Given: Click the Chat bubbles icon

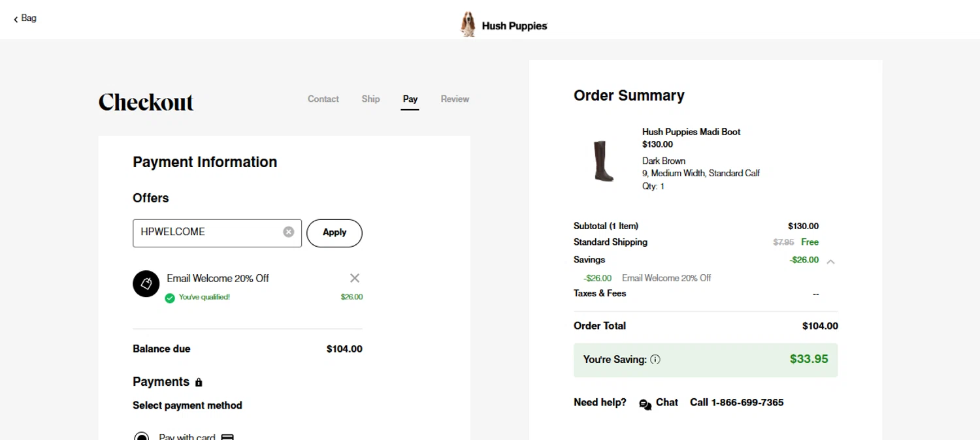Looking at the screenshot, I should coord(645,404).
